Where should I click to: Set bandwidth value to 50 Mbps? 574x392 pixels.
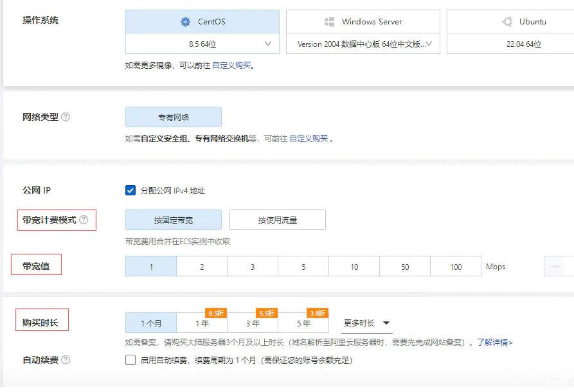tap(405, 267)
